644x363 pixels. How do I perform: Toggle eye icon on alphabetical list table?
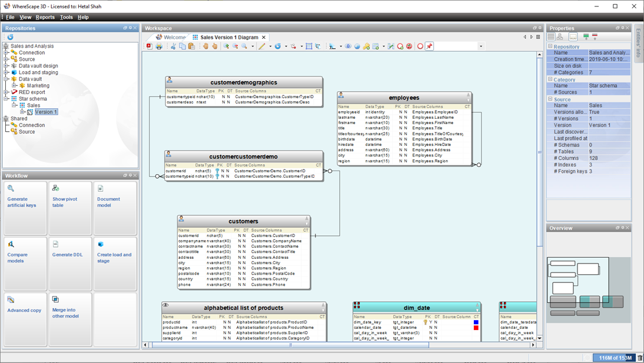coord(166,306)
